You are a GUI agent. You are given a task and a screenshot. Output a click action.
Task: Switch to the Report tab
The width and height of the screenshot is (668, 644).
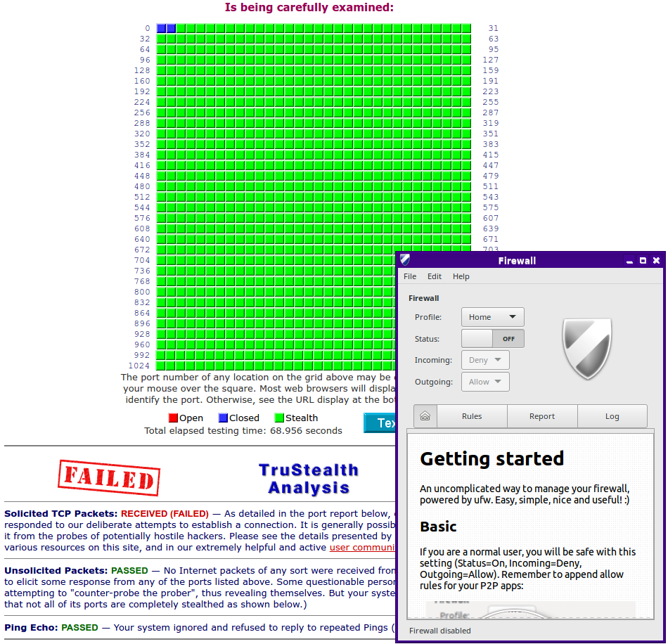[542, 416]
